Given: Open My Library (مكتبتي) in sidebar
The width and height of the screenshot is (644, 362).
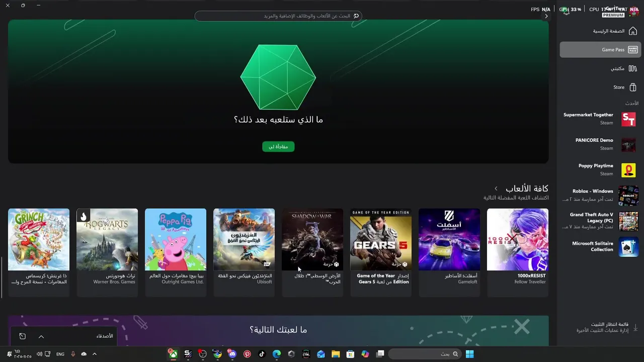Looking at the screenshot, I should [600, 68].
